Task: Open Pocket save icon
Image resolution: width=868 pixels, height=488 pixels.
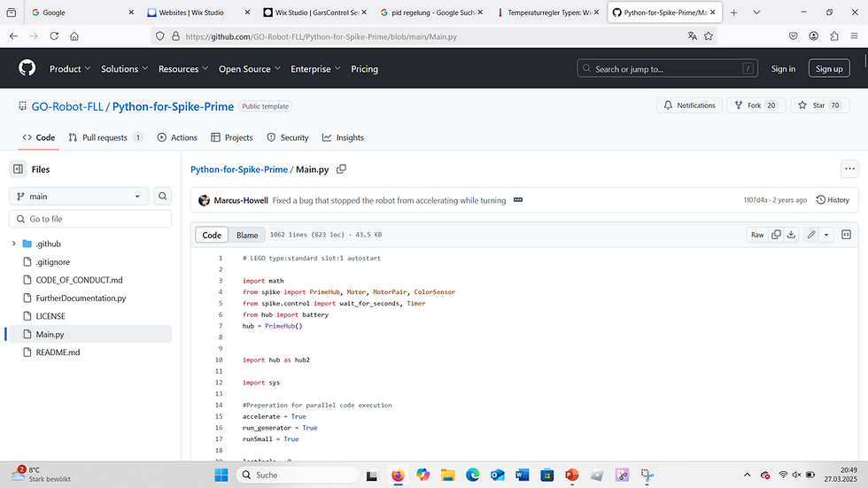Action: click(794, 36)
